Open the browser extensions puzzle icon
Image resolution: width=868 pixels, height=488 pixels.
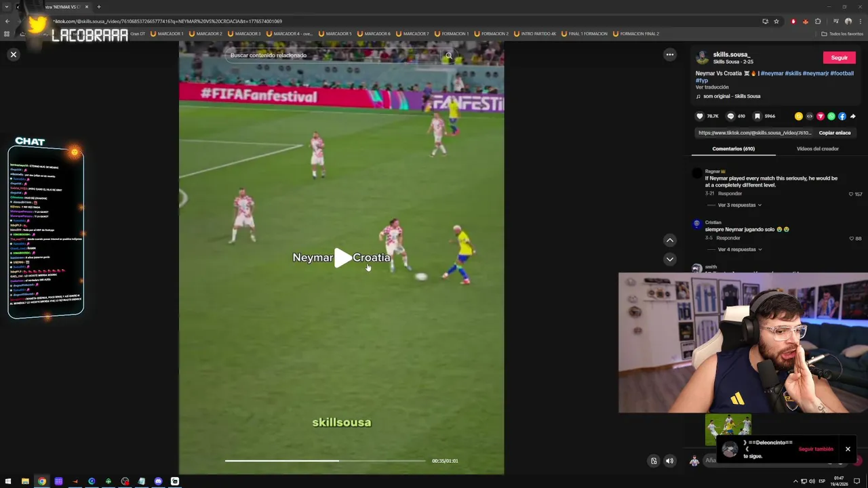[818, 21]
